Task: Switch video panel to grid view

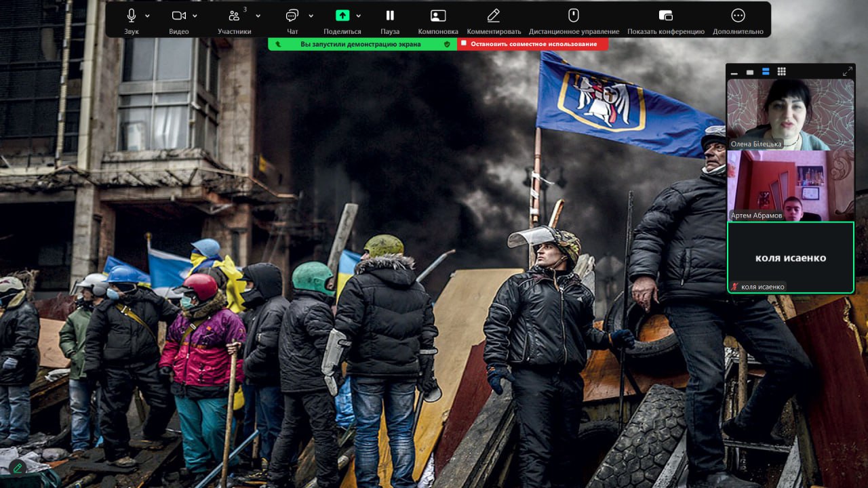Action: click(781, 72)
